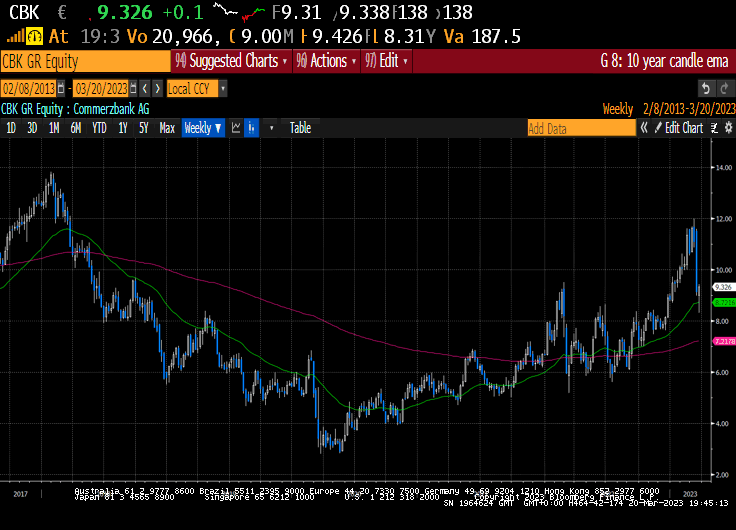The width and height of the screenshot is (736, 530).
Task: Click the Add Data input field
Action: pos(581,128)
